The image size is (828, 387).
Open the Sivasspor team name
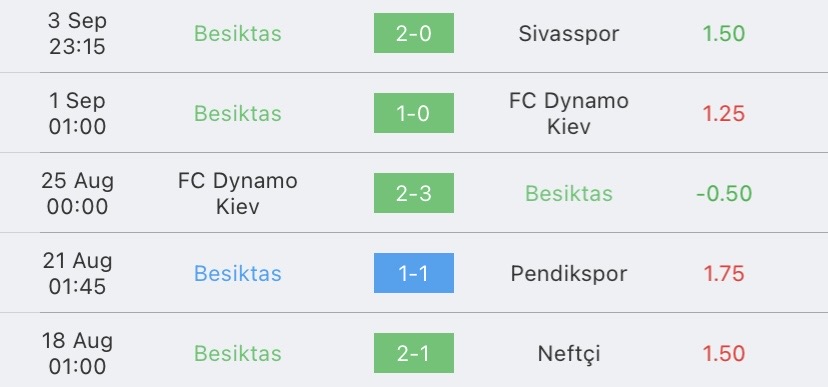pos(569,33)
